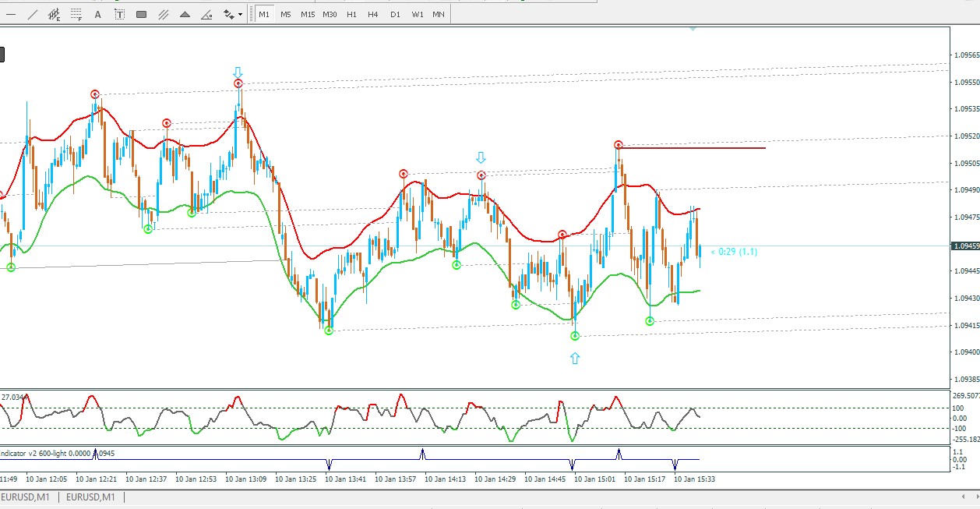The width and height of the screenshot is (980, 509).
Task: Select the Text tool (A icon)
Action: [x=98, y=14]
